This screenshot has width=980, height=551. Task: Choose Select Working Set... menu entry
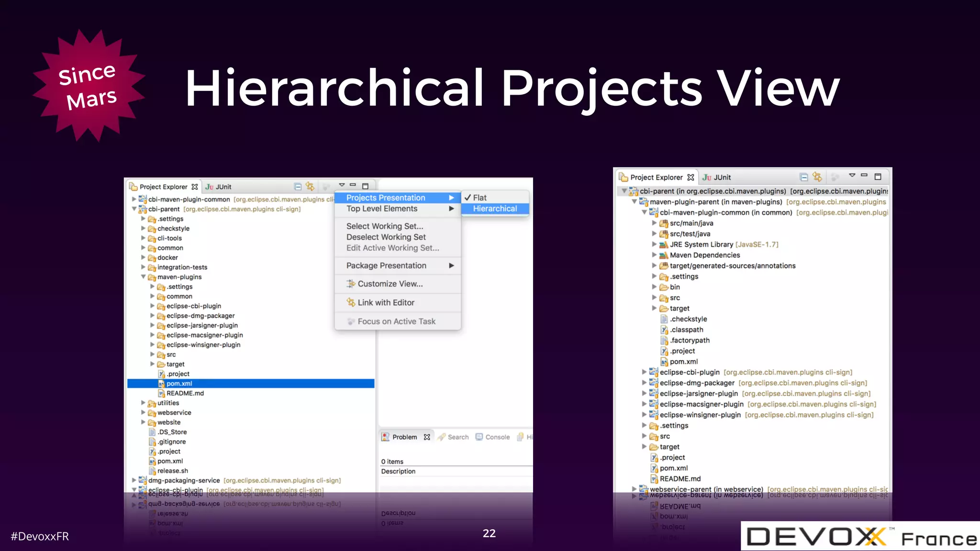click(385, 226)
